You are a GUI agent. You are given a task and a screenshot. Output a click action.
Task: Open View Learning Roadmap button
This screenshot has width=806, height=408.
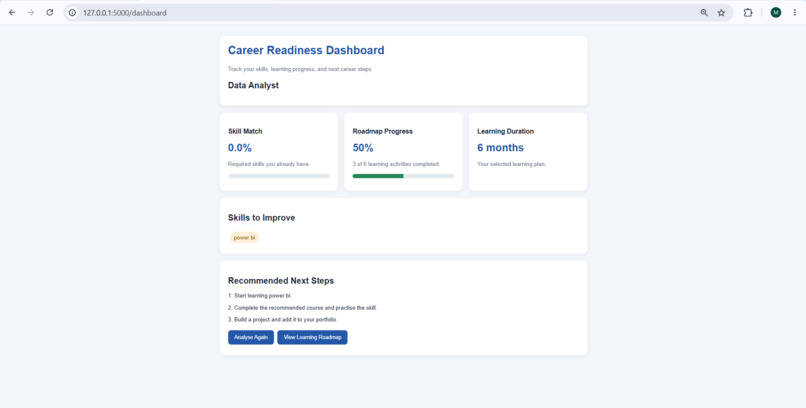click(313, 338)
